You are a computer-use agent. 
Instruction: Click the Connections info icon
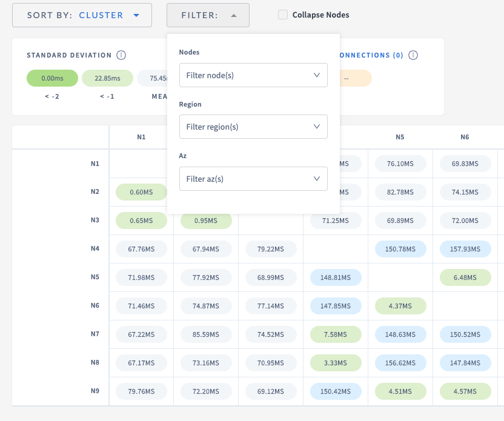413,55
